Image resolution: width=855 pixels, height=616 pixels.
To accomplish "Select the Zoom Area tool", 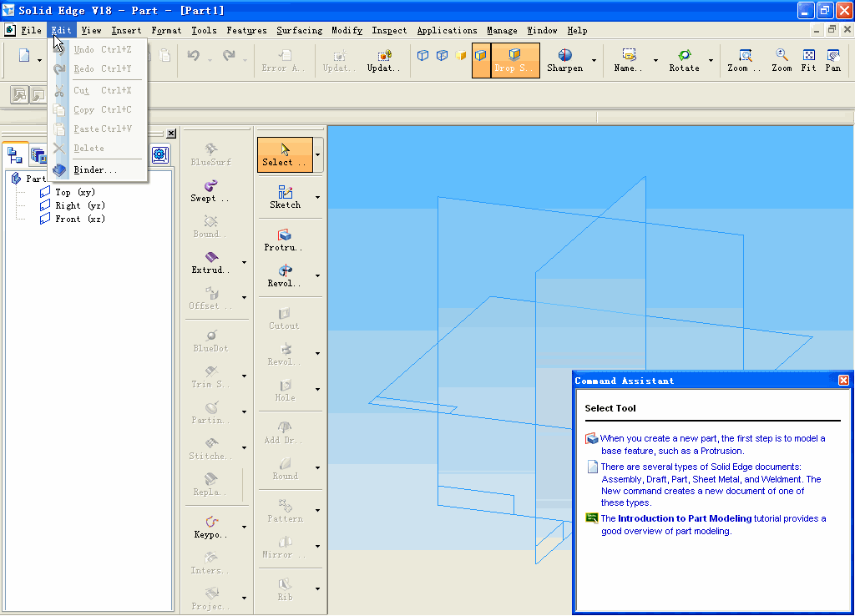I will pyautogui.click(x=744, y=60).
